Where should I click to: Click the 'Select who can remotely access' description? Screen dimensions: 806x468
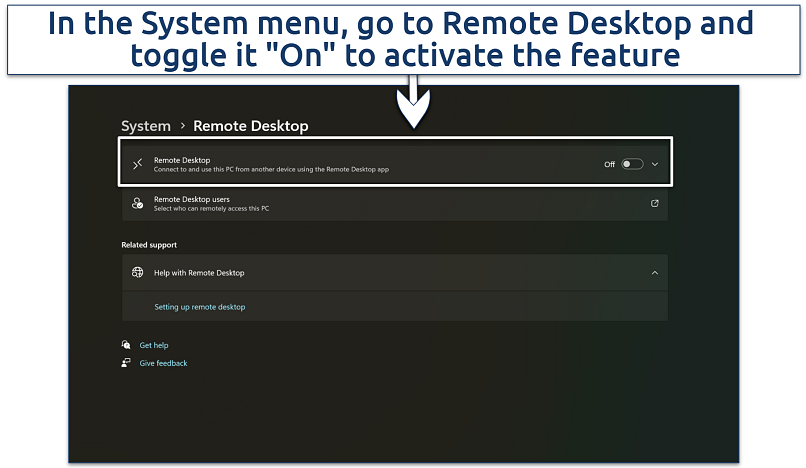[211, 208]
